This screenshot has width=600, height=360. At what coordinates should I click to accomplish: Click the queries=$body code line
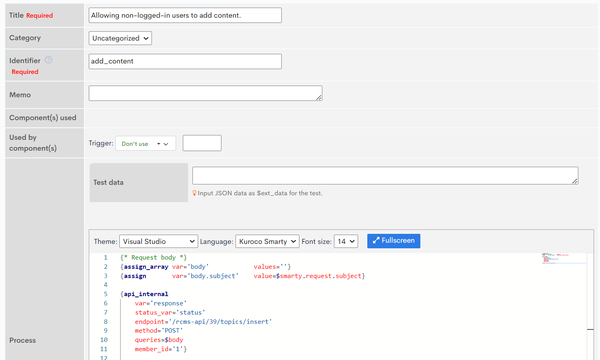[159, 340]
